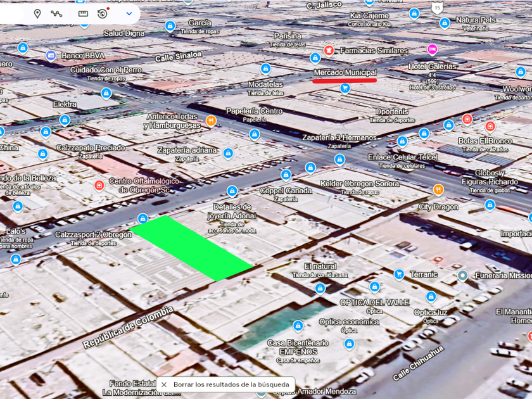532x399 pixels.
Task: Select Globos y Figuras Pichardo label
Action: click(x=490, y=177)
